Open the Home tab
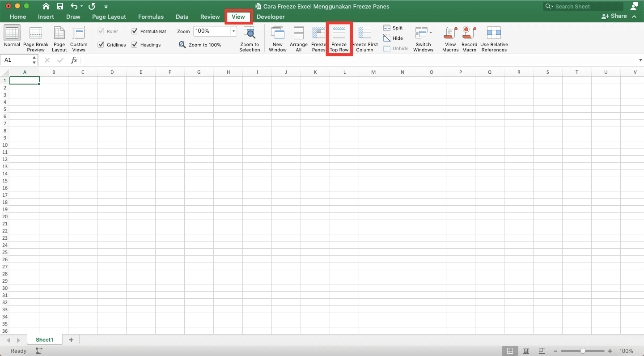 tap(18, 17)
